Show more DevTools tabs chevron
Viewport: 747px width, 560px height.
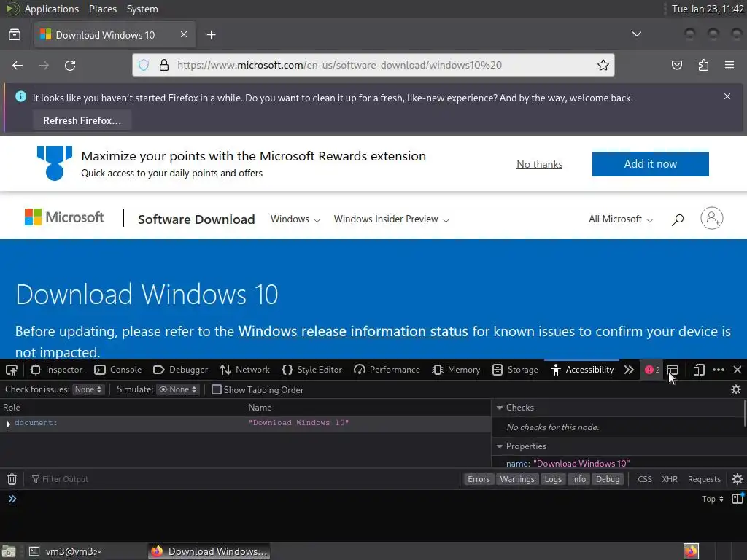tap(629, 370)
